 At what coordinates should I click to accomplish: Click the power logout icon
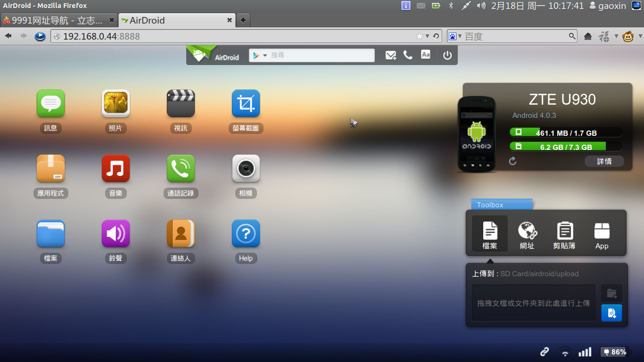tap(447, 55)
